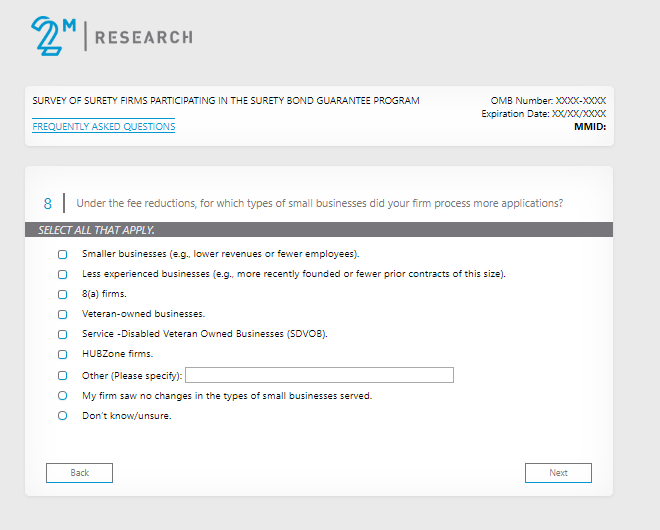Click the HUBZone firms label text
This screenshot has width=660, height=530.
click(x=117, y=354)
